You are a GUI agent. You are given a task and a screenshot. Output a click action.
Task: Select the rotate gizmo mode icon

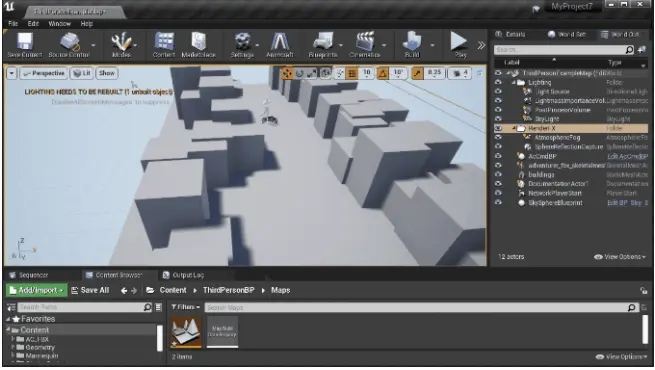300,73
